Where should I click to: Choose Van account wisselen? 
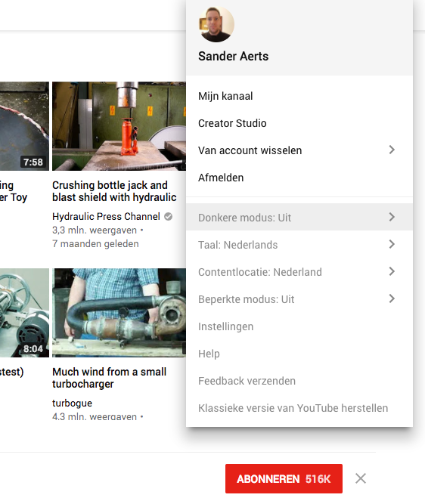coord(299,150)
